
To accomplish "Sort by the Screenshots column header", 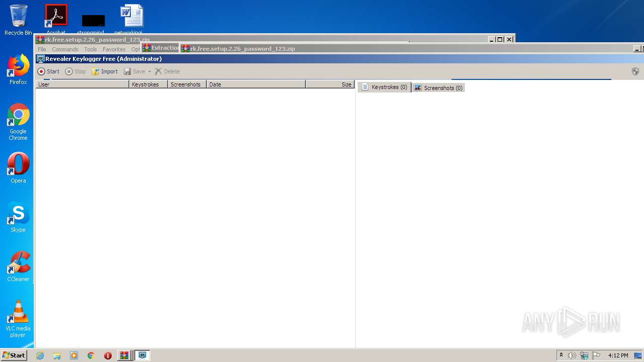I will pyautogui.click(x=187, y=84).
